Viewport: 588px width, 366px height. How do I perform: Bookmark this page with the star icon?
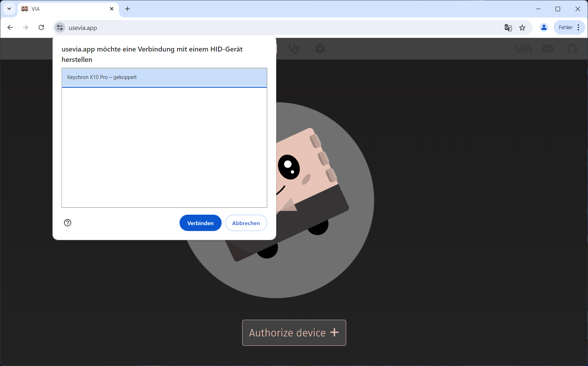click(522, 28)
